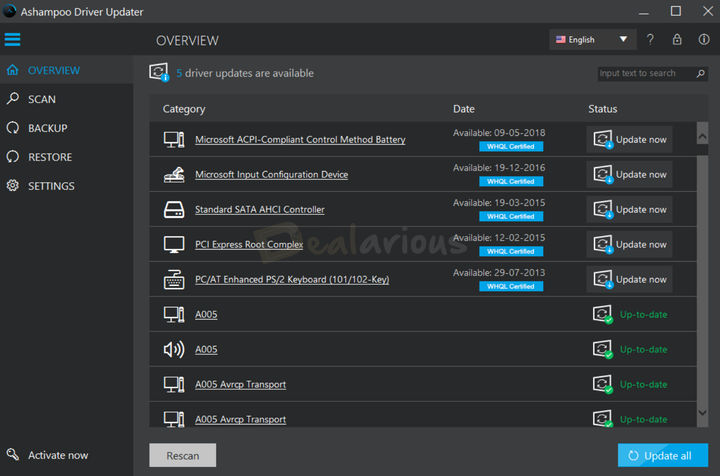Update now the SATA AHCI Controller

(629, 209)
